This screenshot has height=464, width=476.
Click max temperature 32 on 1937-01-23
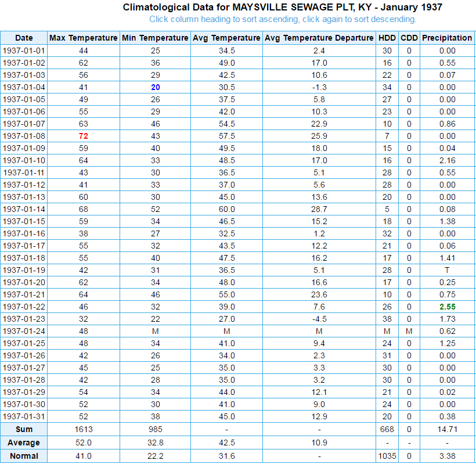pos(84,319)
